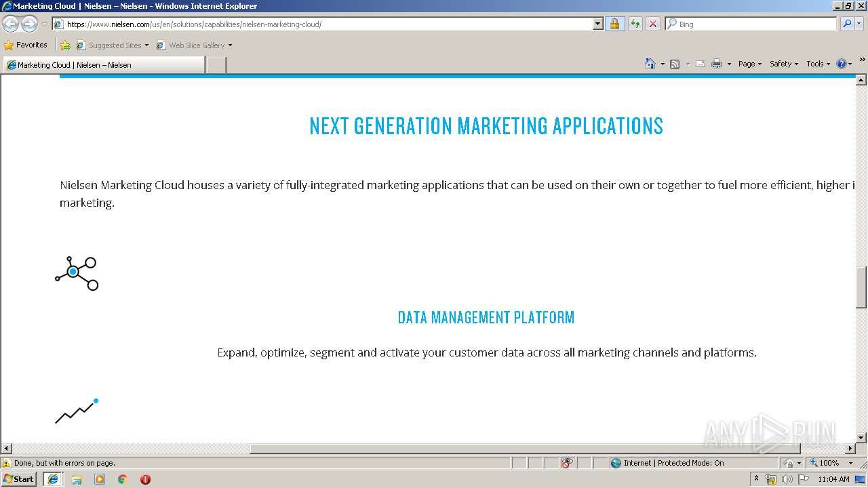
Task: Click the vertical scrollbar thumb
Action: pyautogui.click(x=861, y=287)
